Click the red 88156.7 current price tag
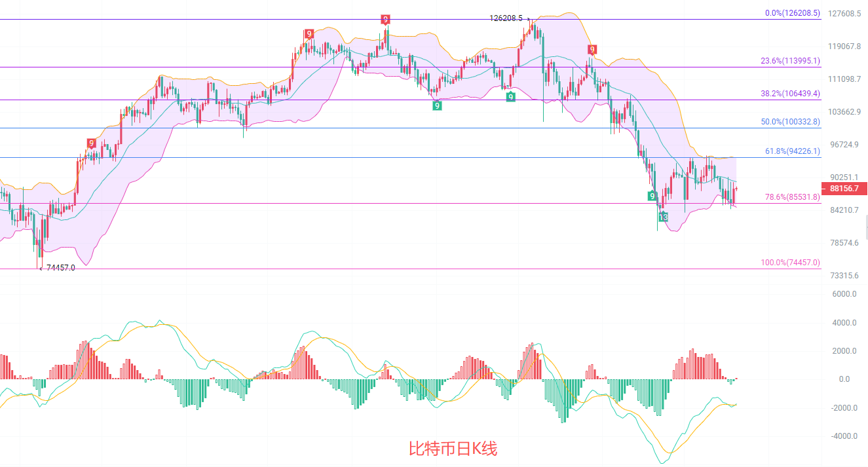This screenshot has height=467, width=868. (844, 189)
